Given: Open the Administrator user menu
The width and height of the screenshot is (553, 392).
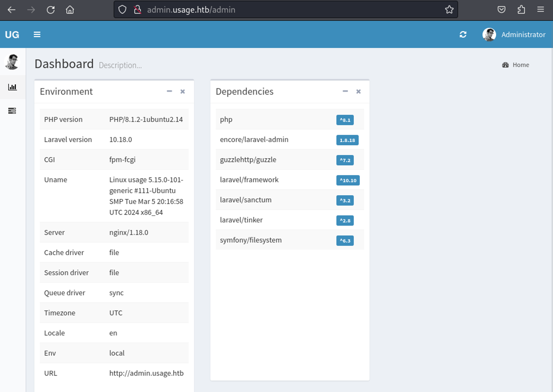Looking at the screenshot, I should point(514,35).
